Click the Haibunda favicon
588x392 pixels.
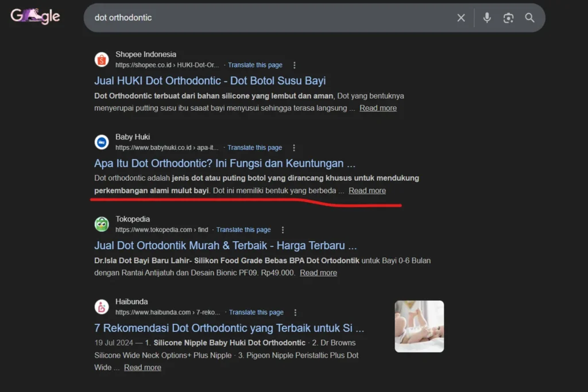tap(102, 306)
